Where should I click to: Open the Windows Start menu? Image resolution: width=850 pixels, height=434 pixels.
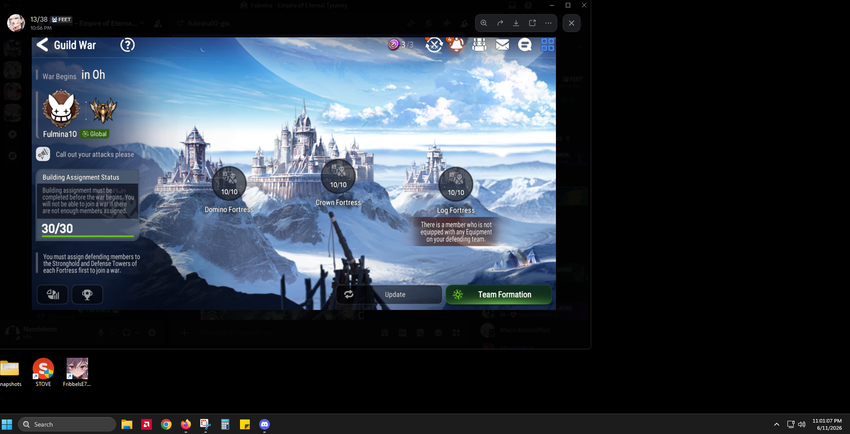click(7, 424)
